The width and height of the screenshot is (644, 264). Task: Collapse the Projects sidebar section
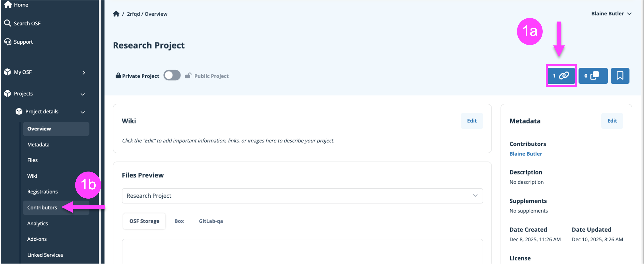point(83,94)
